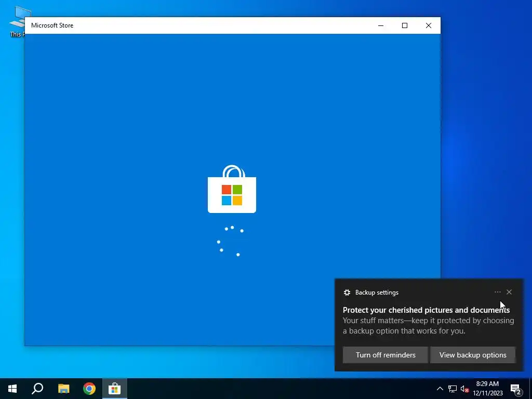Click the Backup settings gear icon

point(347,292)
